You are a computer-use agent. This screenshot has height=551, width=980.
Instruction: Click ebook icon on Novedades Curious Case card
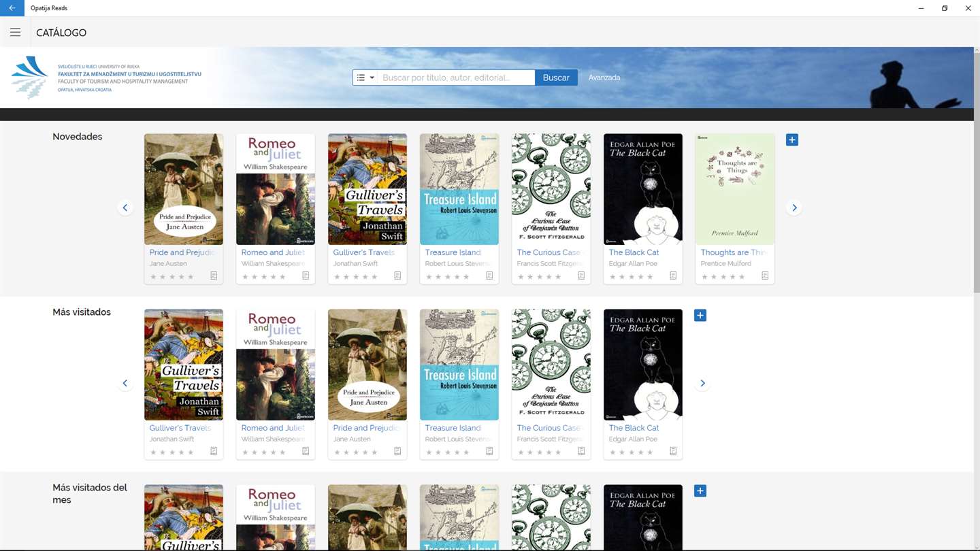[x=581, y=275]
